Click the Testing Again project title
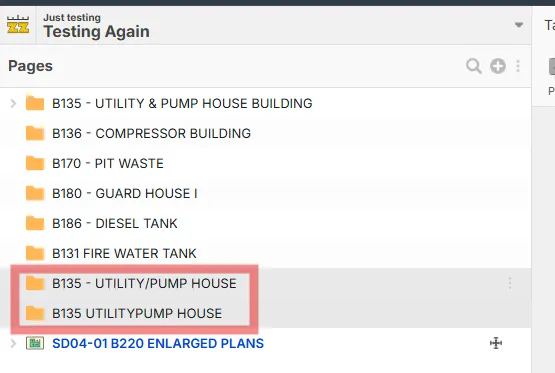 97,31
